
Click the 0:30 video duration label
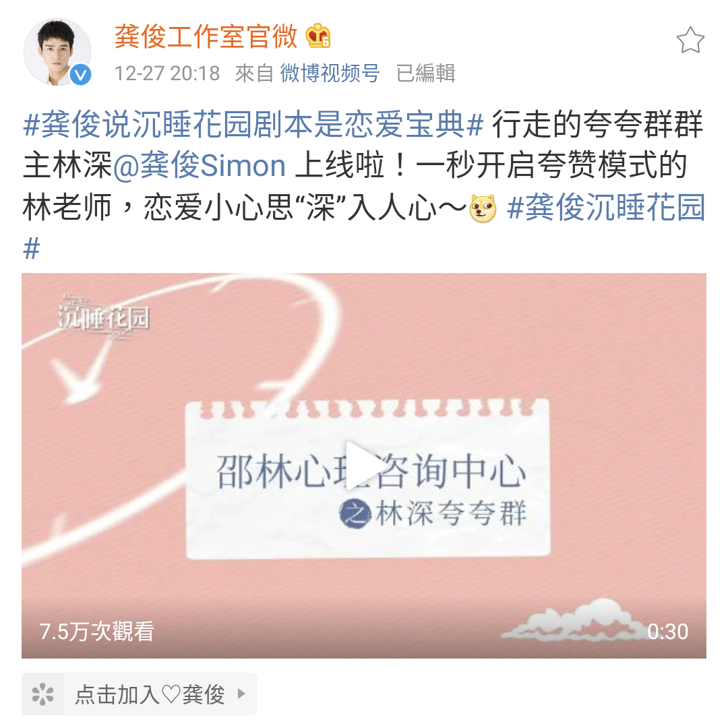(x=667, y=632)
